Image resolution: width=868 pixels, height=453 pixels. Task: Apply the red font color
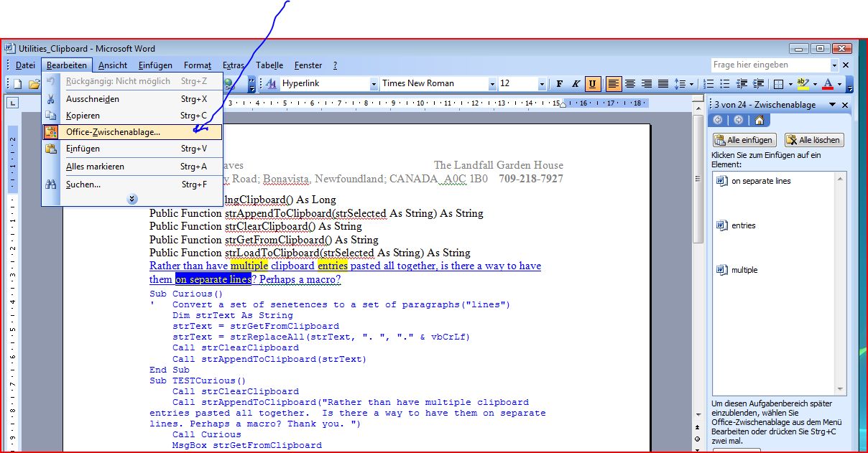click(x=828, y=84)
